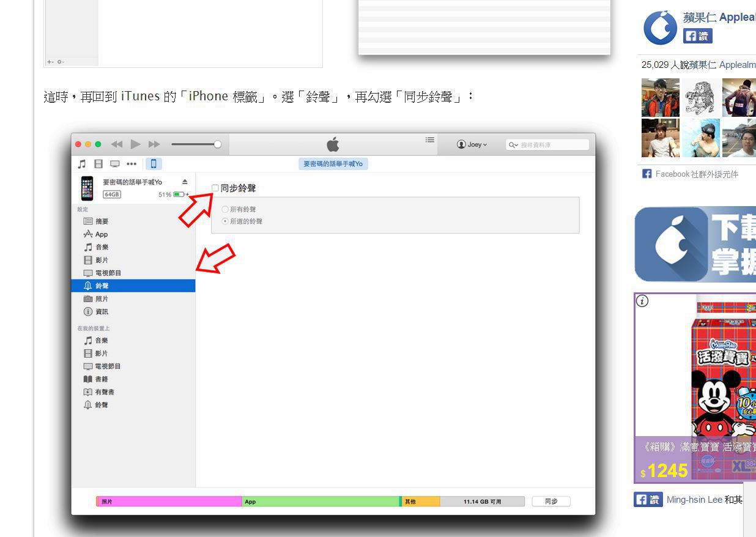Open 摘要 in the settings sidebar
Viewport: 756px width, 537px height.
133,221
